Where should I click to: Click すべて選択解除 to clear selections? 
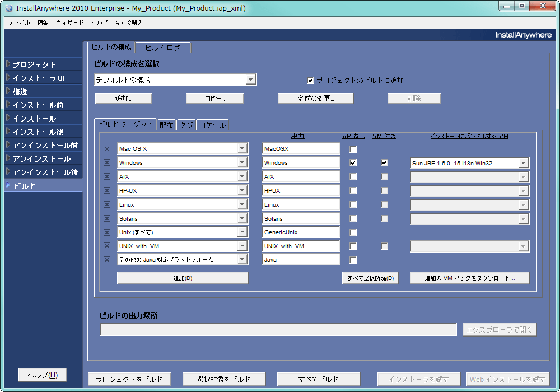370,278
